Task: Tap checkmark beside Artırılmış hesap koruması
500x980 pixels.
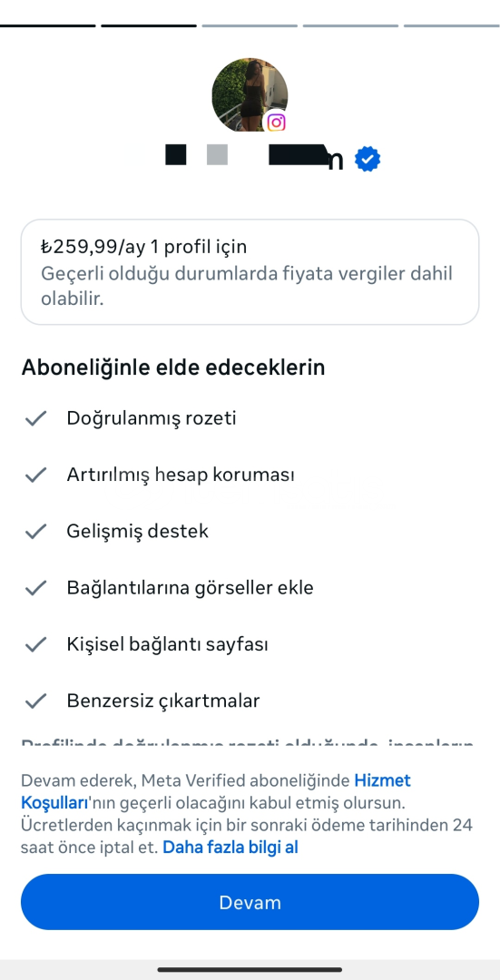Action: [36, 475]
